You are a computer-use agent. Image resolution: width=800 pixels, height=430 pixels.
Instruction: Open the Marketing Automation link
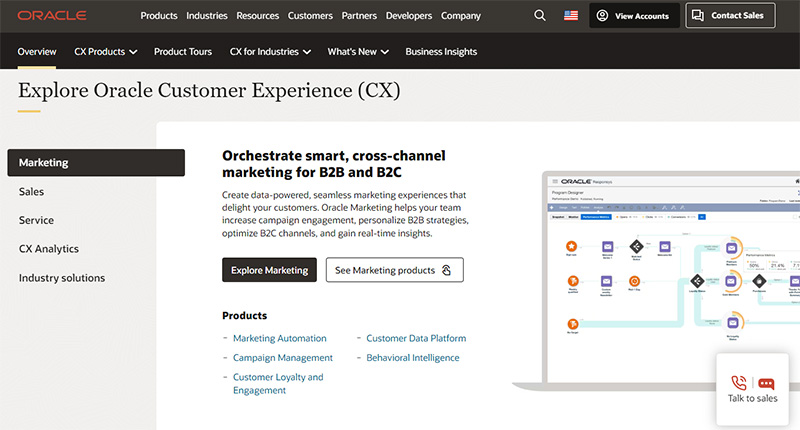pos(280,338)
